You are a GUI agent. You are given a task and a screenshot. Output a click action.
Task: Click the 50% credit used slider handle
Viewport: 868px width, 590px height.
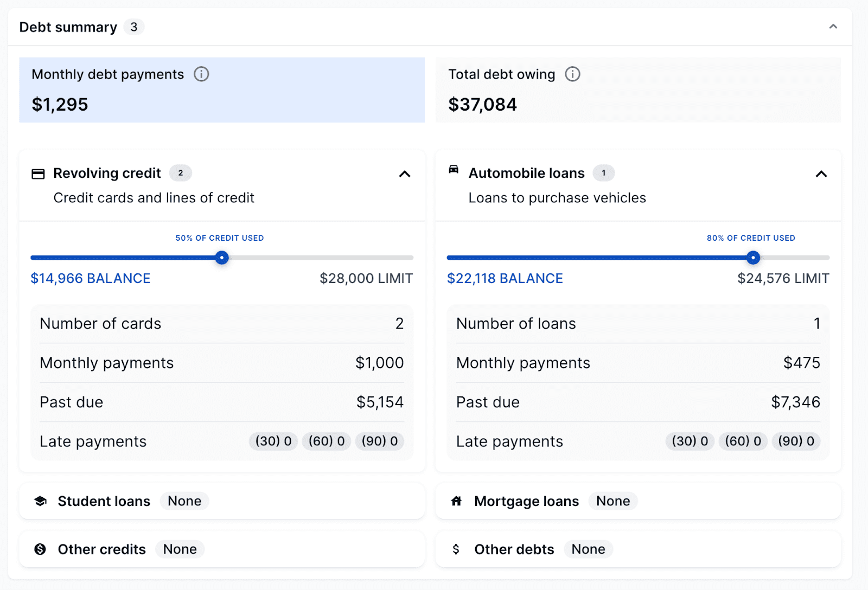coord(222,258)
